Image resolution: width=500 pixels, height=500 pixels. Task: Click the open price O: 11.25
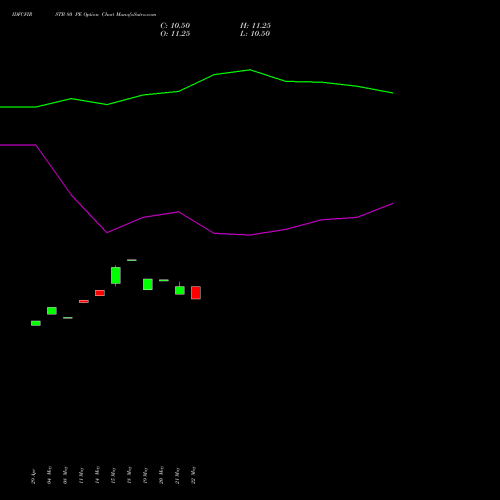(175, 34)
